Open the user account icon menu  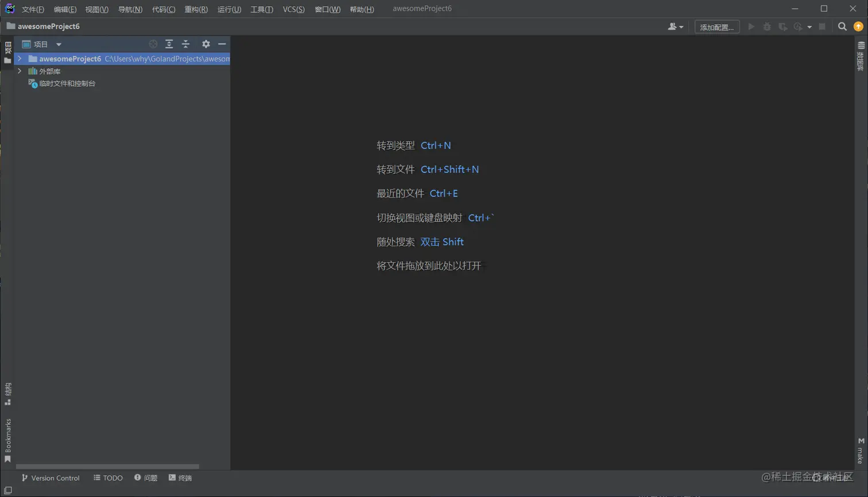tap(676, 26)
